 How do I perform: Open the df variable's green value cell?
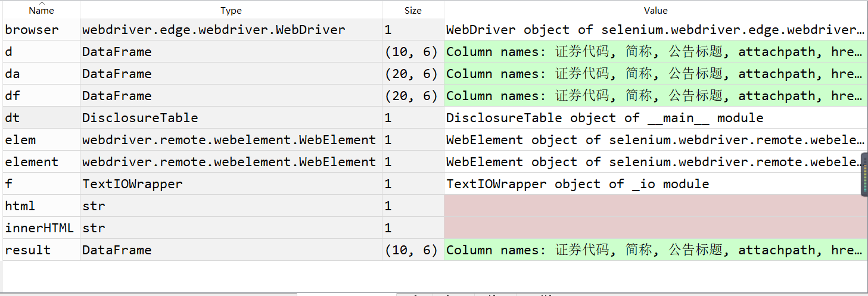coord(655,96)
